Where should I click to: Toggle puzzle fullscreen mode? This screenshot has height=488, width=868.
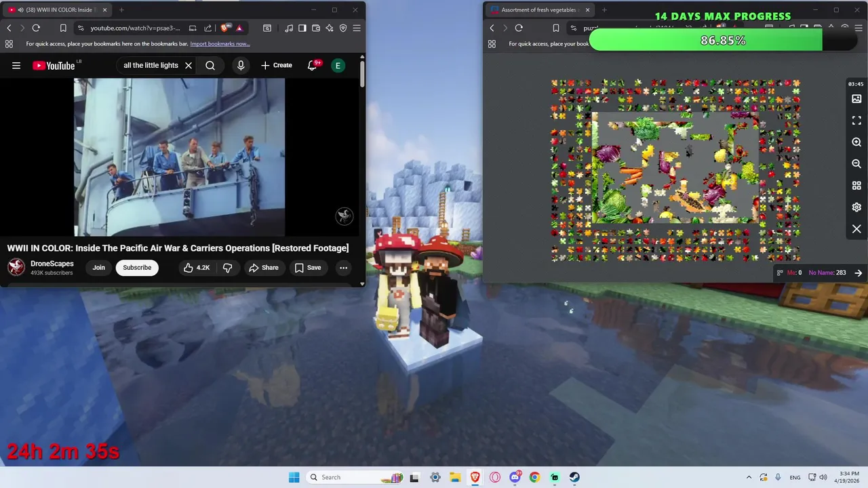click(x=856, y=121)
